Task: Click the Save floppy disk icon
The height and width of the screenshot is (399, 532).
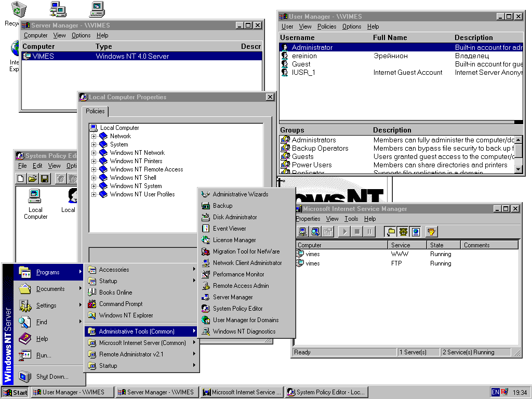Action: (x=44, y=179)
